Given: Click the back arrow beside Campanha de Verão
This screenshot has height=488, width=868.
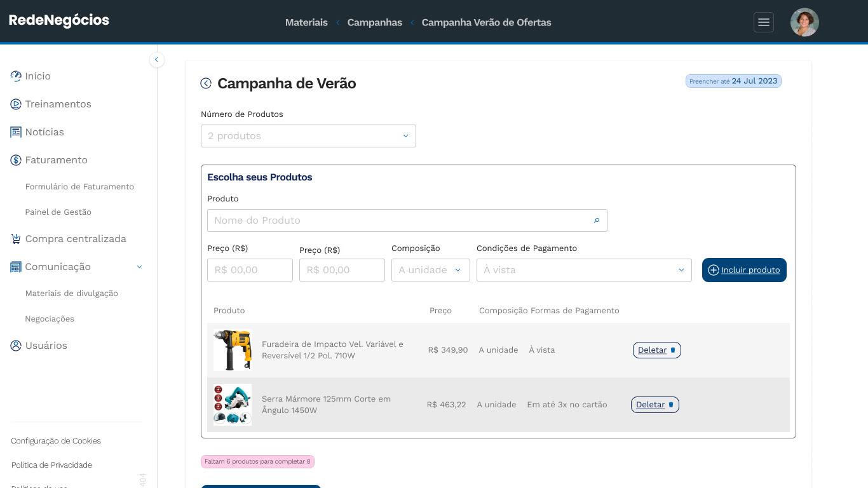Looking at the screenshot, I should click(206, 83).
